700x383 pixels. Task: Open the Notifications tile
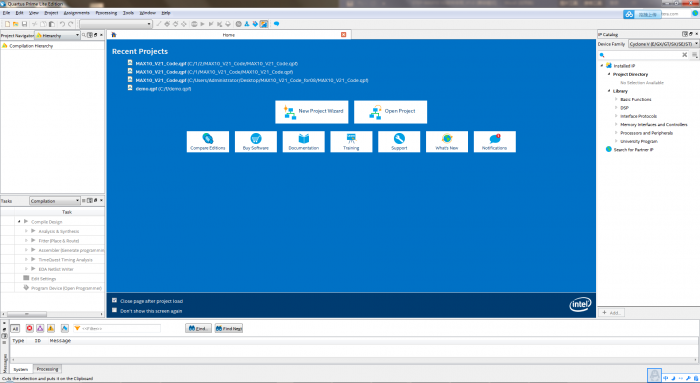[x=495, y=142]
